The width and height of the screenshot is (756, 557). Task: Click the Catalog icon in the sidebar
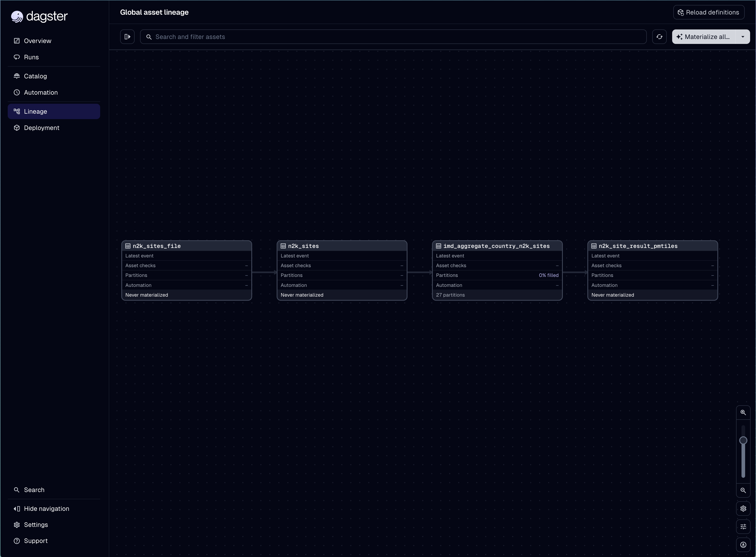(x=17, y=76)
